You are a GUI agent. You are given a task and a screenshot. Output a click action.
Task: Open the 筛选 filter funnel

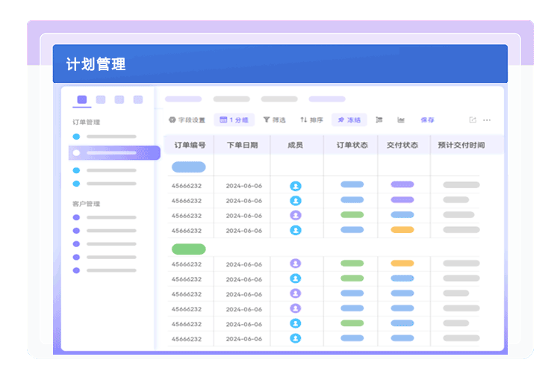(x=274, y=119)
